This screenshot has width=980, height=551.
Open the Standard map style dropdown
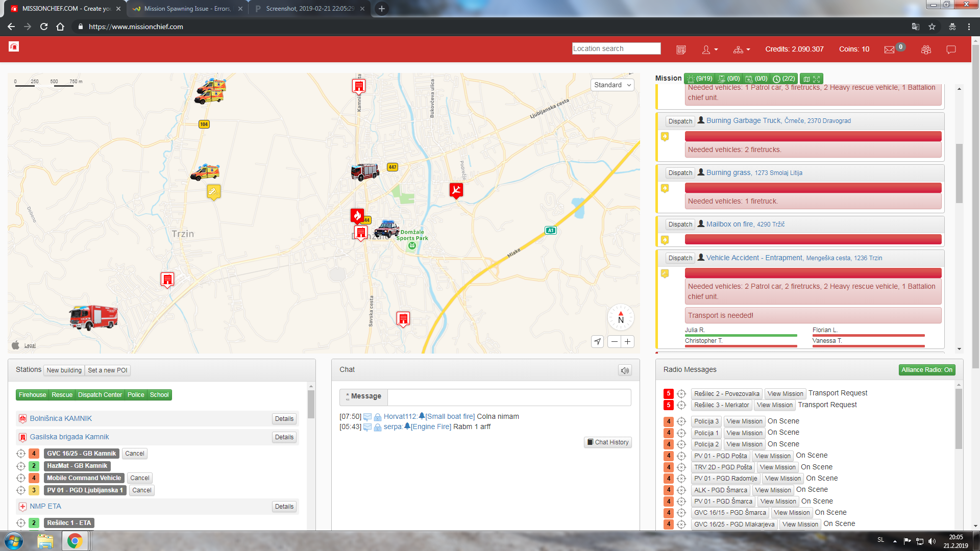[612, 85]
